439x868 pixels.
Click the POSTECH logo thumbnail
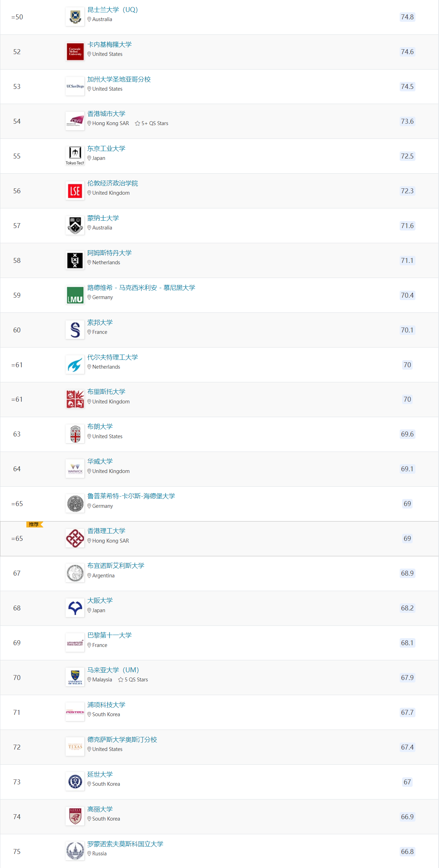pos(75,712)
